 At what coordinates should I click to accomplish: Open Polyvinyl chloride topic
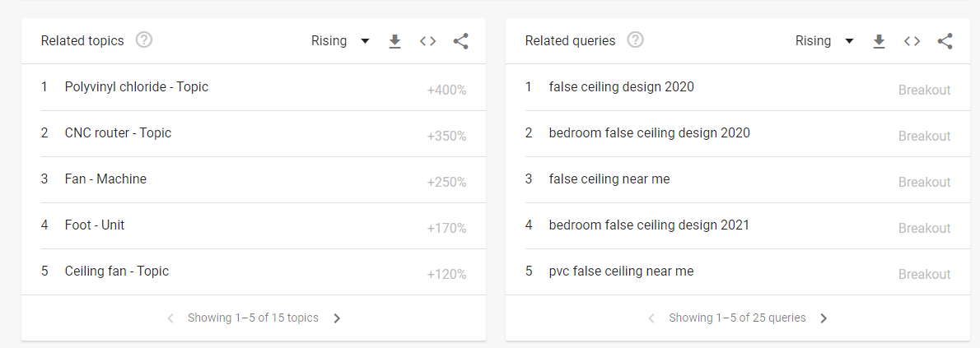[x=137, y=87]
